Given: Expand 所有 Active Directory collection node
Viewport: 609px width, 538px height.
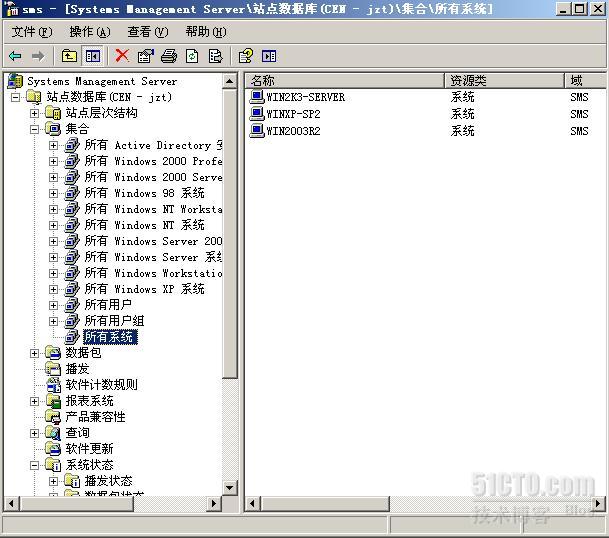Looking at the screenshot, I should pyautogui.click(x=54, y=145).
